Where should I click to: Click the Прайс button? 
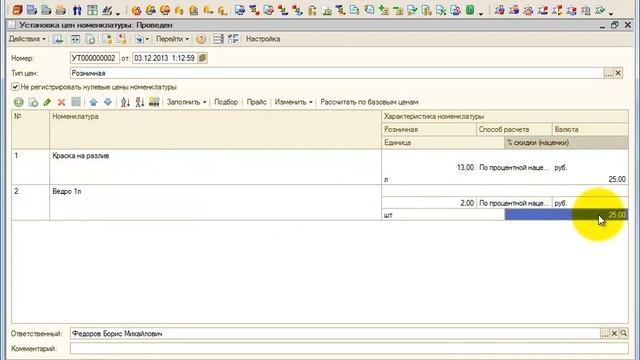point(256,102)
